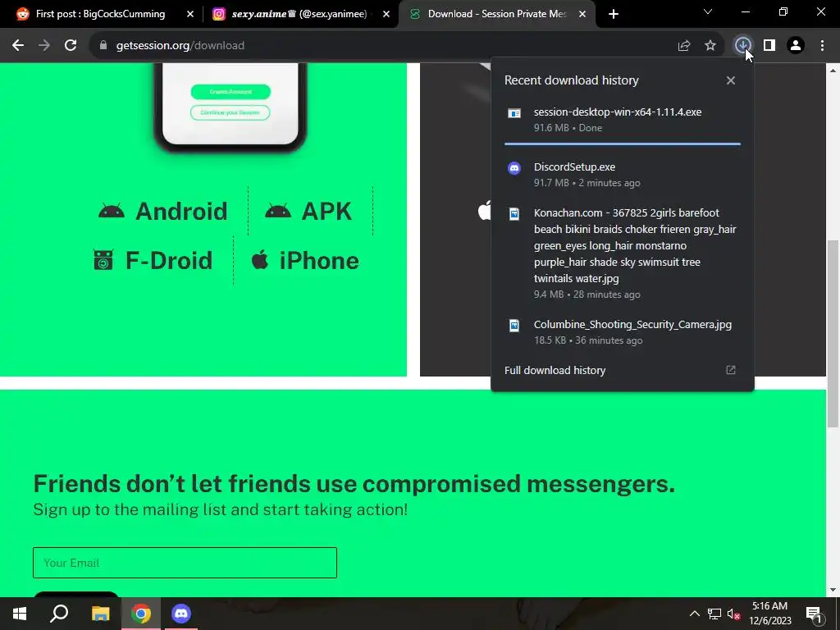Download the Session APK
The height and width of the screenshot is (630, 840).
(x=308, y=211)
